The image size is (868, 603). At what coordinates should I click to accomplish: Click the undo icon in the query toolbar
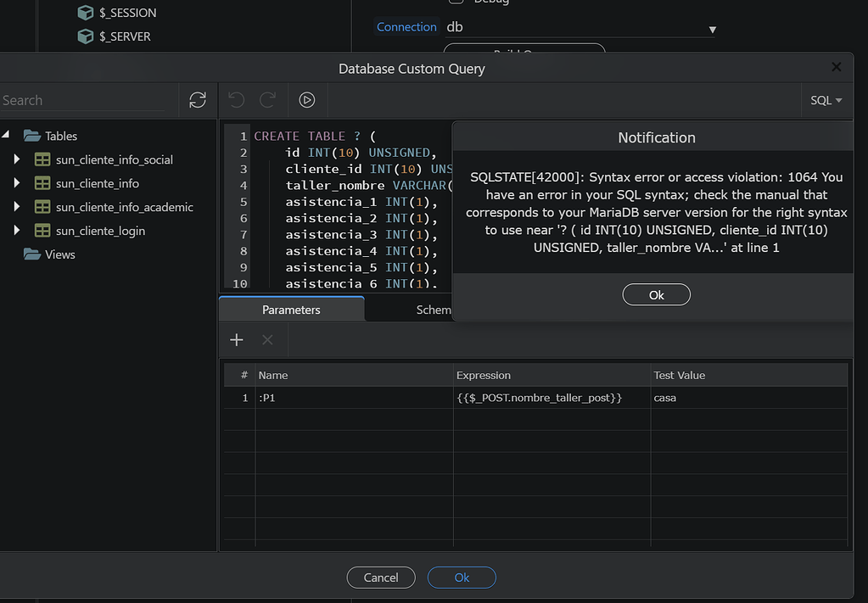pyautogui.click(x=235, y=99)
